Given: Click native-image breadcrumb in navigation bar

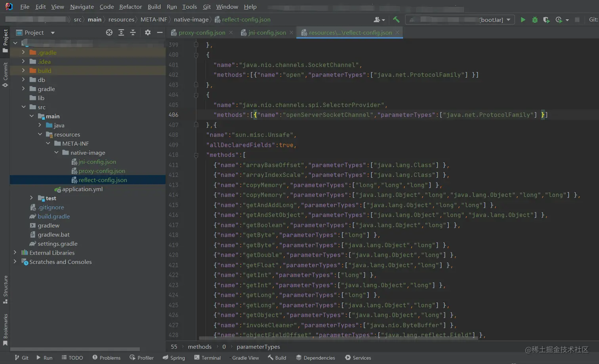Looking at the screenshot, I should click(191, 19).
